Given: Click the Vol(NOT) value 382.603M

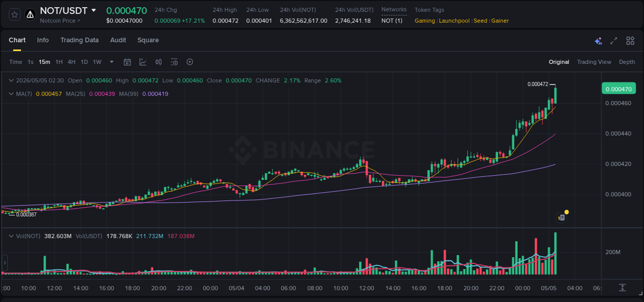Looking at the screenshot, I should [x=58, y=236].
